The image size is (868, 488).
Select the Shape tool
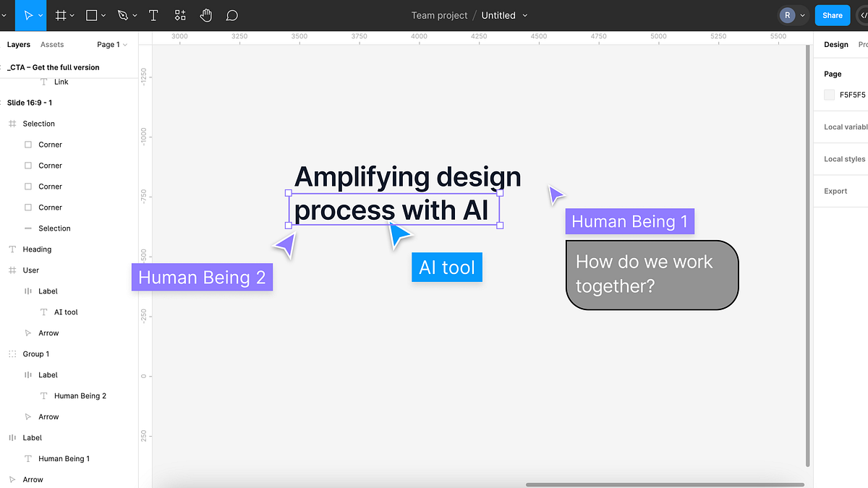coord(91,14)
